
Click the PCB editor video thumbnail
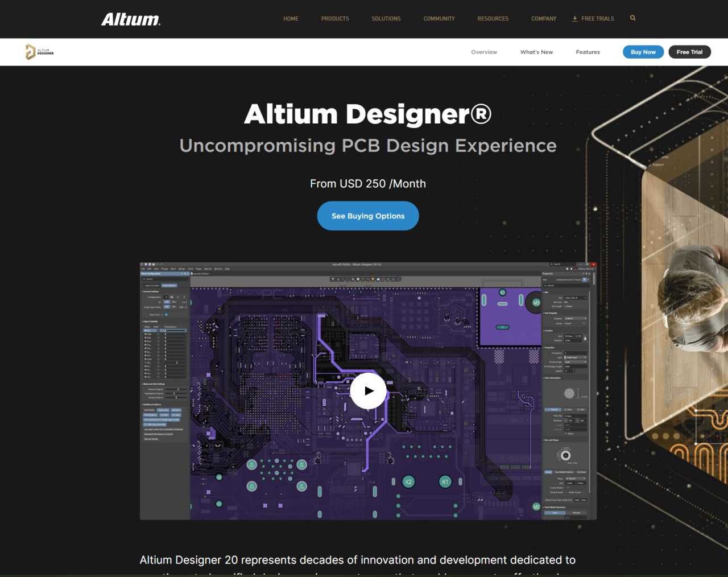coord(368,391)
